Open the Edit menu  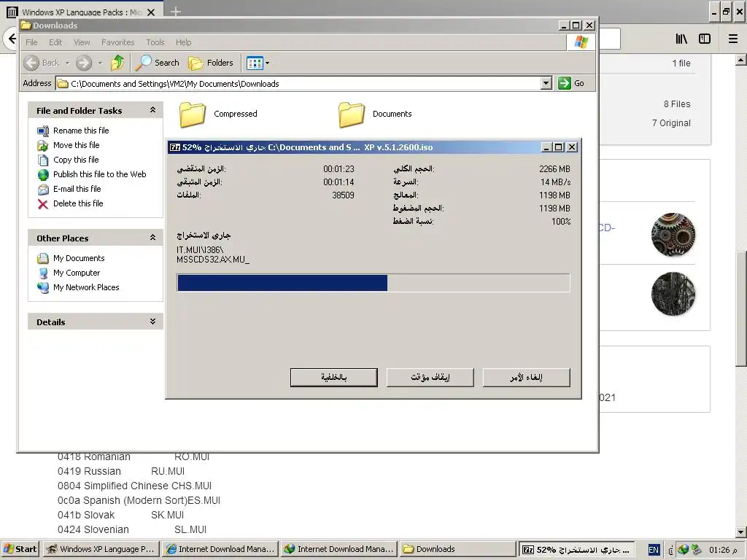[55, 42]
